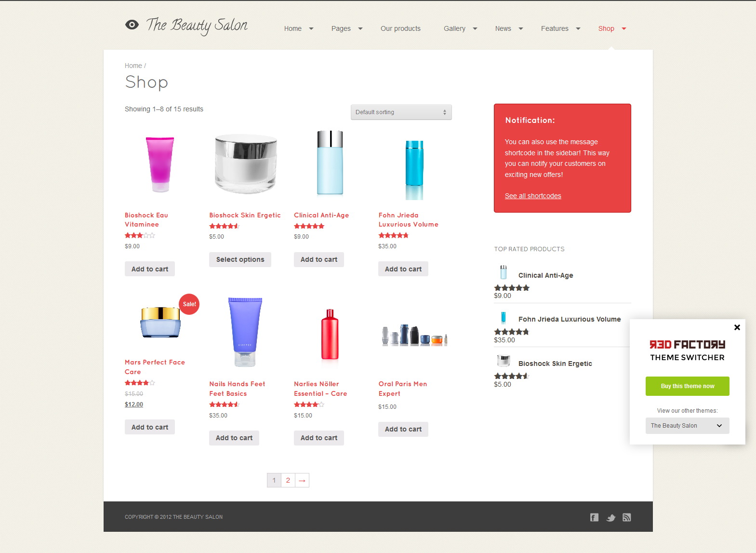Expand the Pages menu arrow
756x553 pixels.
360,29
